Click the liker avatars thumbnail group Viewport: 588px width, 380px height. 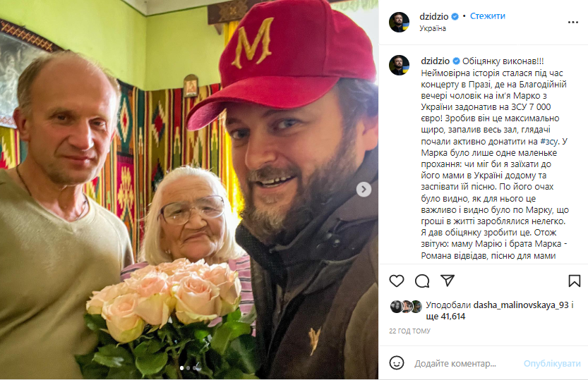point(406,307)
